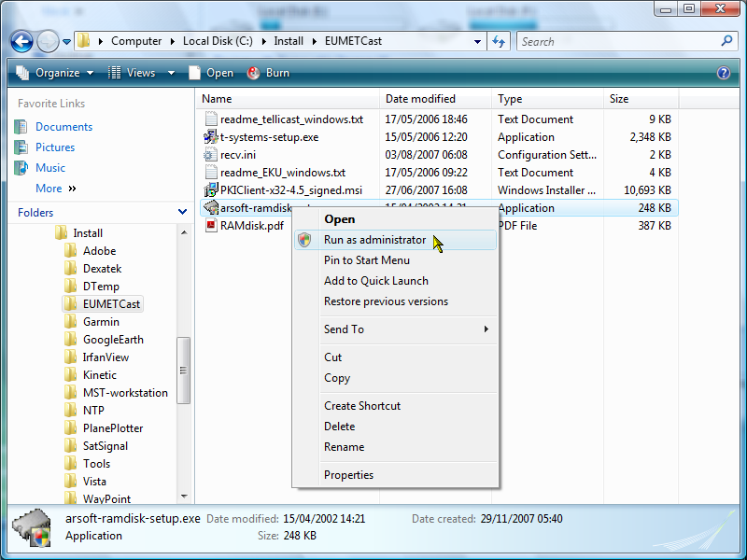
Task: Select PKIClient-x32-4.5_signed.msi installer icon
Action: pos(211,190)
